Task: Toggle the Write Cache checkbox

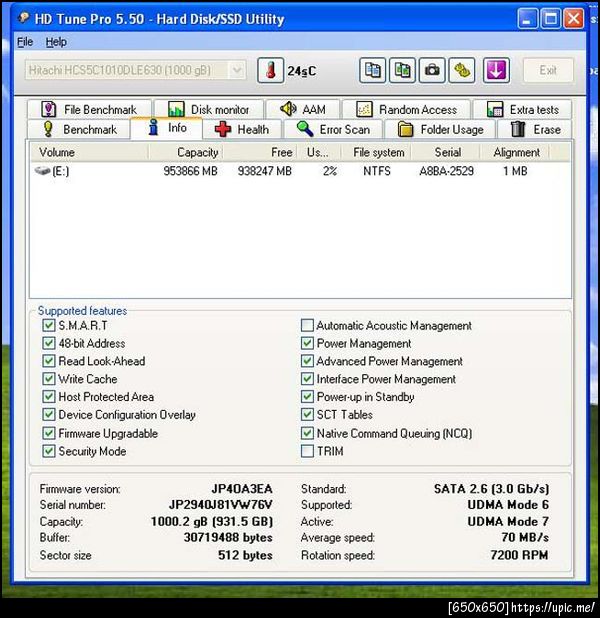Action: point(48,379)
